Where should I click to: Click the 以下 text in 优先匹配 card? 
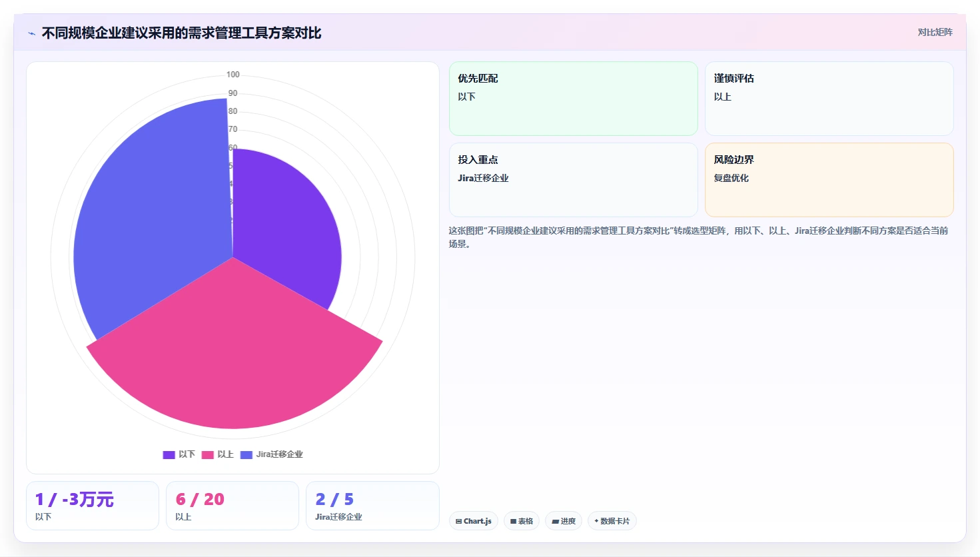pos(466,97)
